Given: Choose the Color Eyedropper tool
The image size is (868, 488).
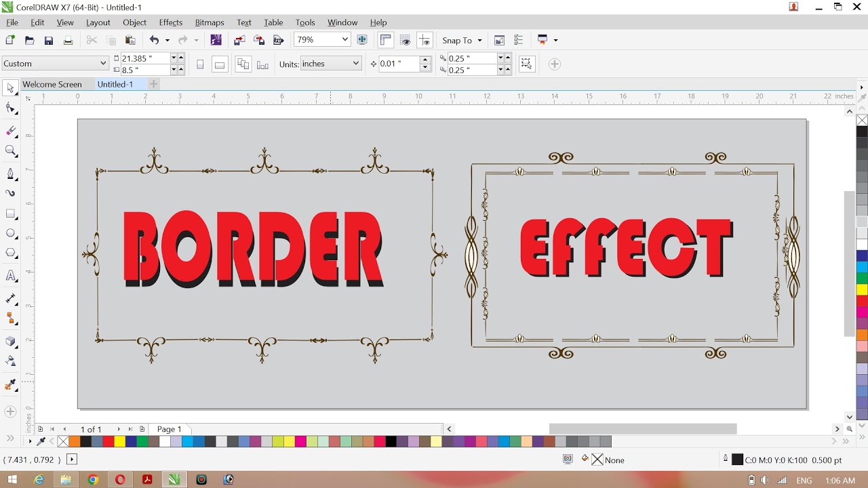Looking at the screenshot, I should (x=11, y=385).
